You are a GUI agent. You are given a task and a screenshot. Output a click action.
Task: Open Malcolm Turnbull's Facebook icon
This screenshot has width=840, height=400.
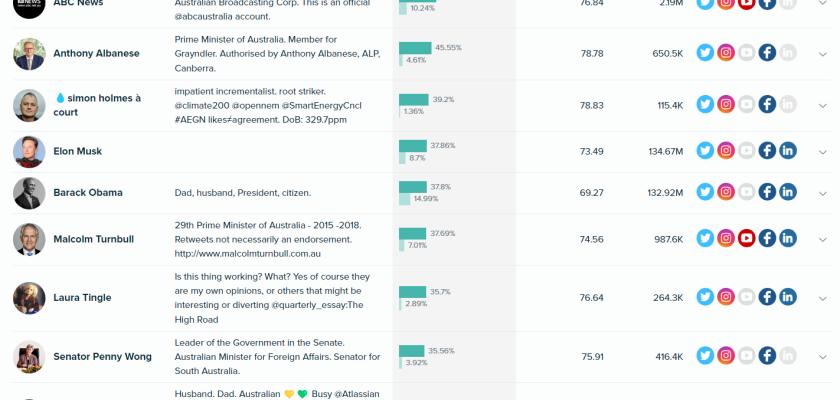767,239
